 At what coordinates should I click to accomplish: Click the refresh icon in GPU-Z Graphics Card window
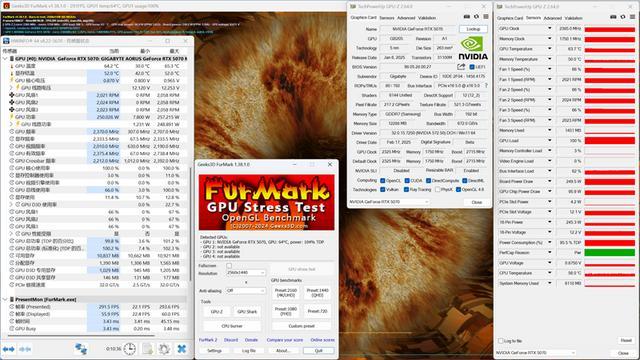(476, 17)
